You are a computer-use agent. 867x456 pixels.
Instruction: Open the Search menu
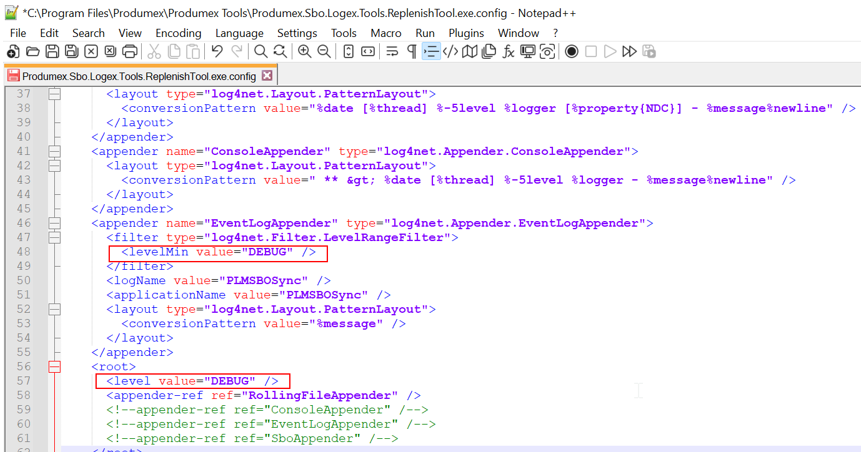click(x=88, y=33)
